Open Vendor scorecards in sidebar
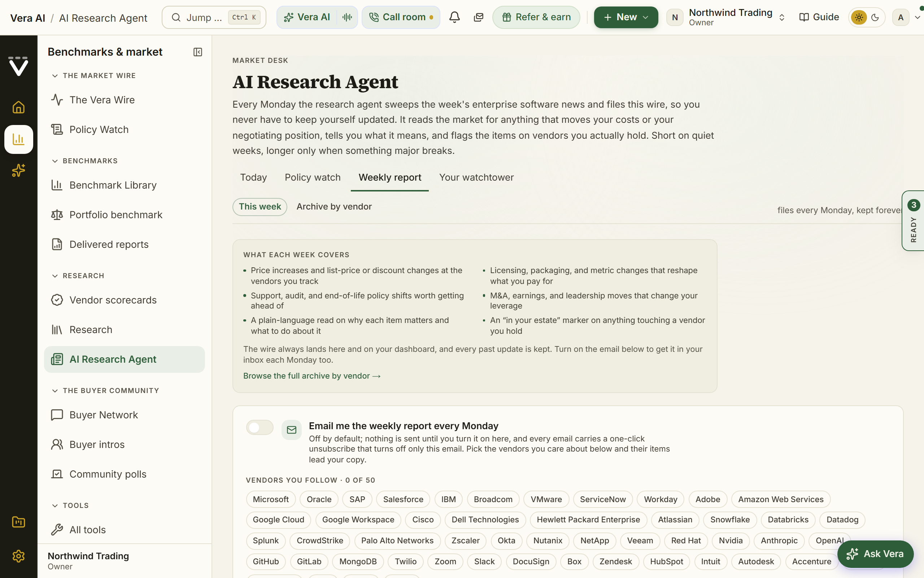Screen dimensions: 924x578 tap(124, 300)
